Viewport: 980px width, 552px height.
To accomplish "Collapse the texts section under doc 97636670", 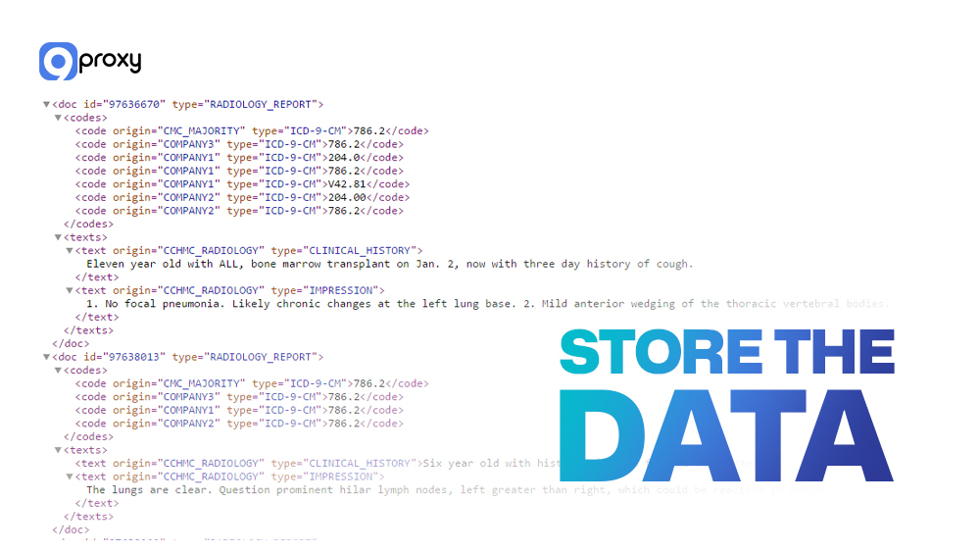I will (x=58, y=237).
